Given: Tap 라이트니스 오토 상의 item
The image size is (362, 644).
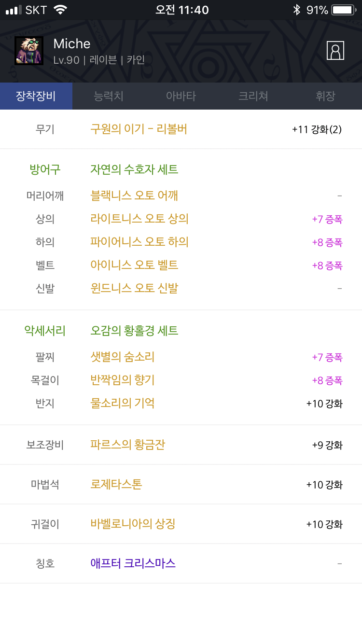Looking at the screenshot, I should tap(139, 219).
